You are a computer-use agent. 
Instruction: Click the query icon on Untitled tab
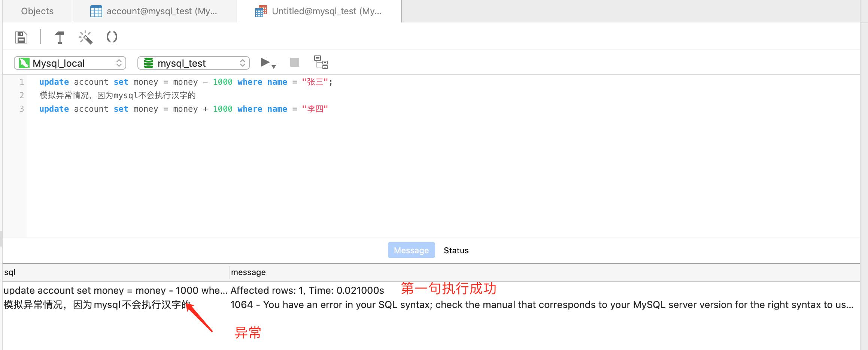coord(261,11)
